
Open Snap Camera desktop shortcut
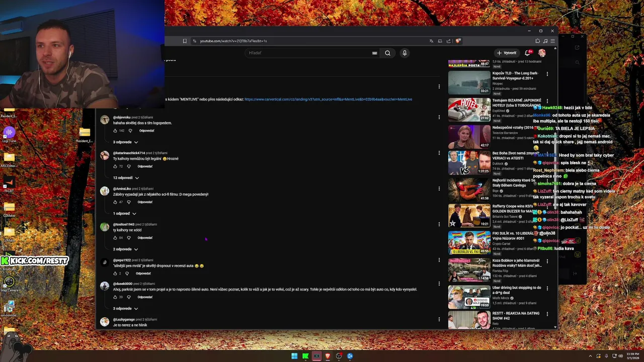click(9, 284)
